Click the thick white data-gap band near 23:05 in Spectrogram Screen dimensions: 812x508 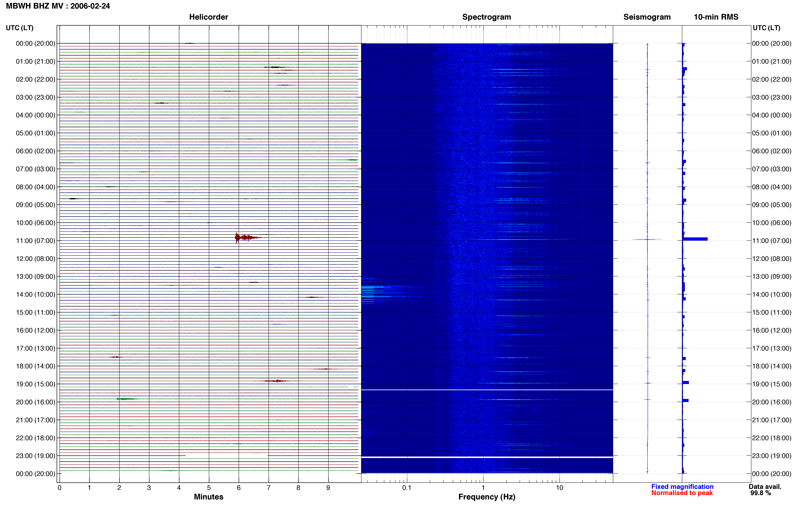coord(487,457)
